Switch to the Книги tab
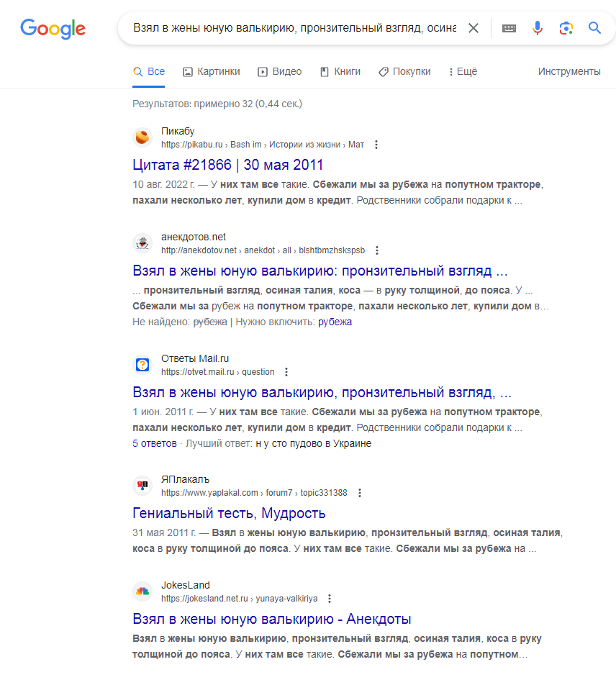The height and width of the screenshot is (685, 616). [340, 71]
